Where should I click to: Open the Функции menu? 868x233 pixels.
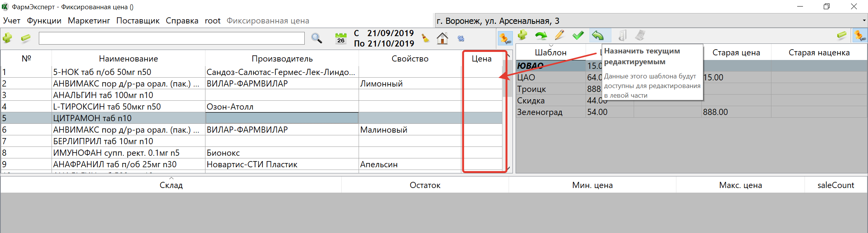point(44,21)
